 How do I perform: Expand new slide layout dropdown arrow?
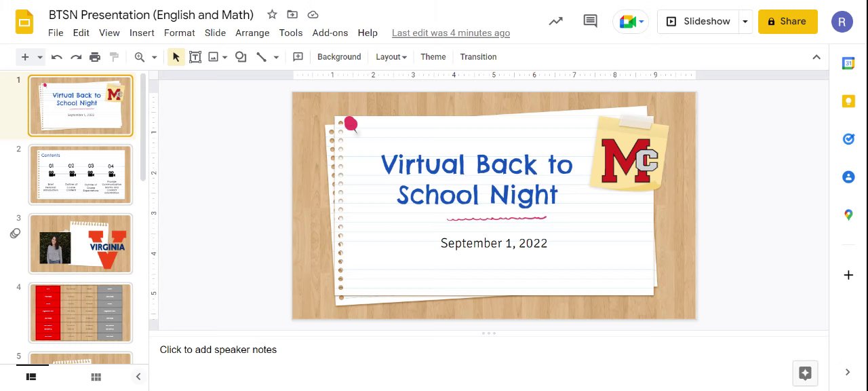pos(40,57)
